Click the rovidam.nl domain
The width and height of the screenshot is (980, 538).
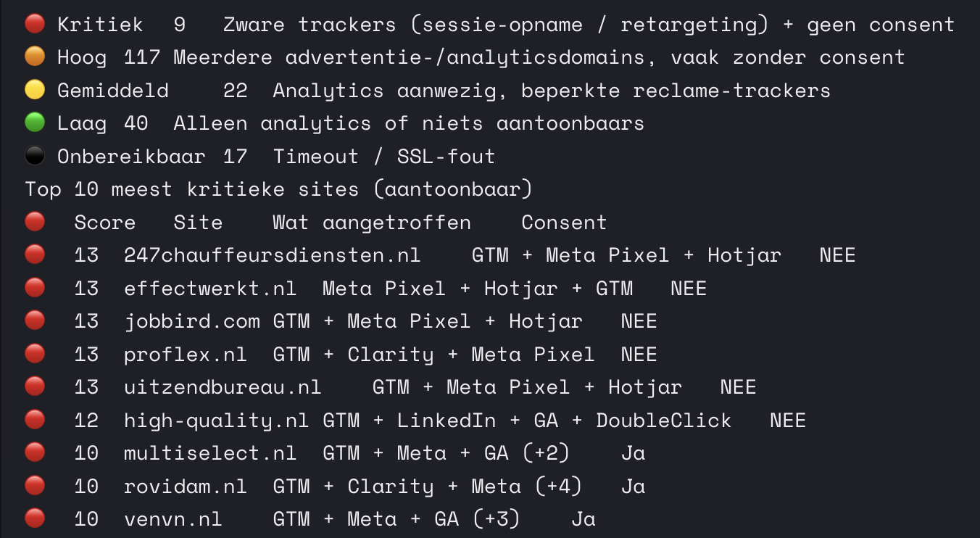coord(185,487)
